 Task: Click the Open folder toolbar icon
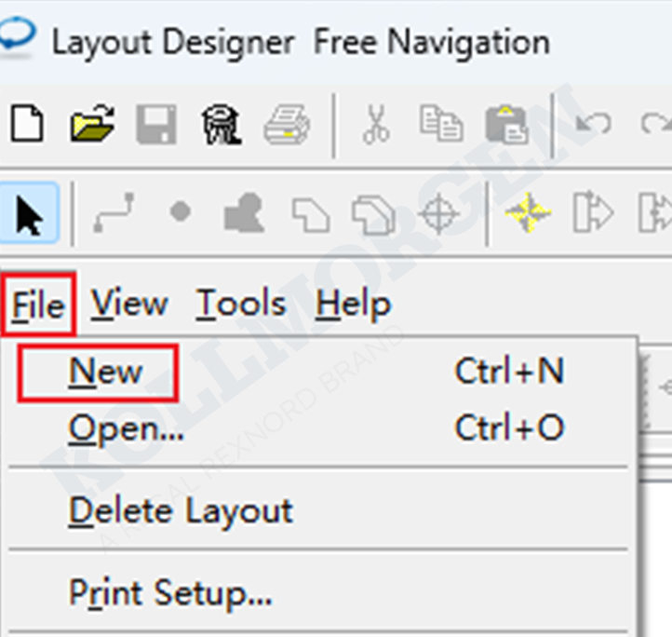91,124
